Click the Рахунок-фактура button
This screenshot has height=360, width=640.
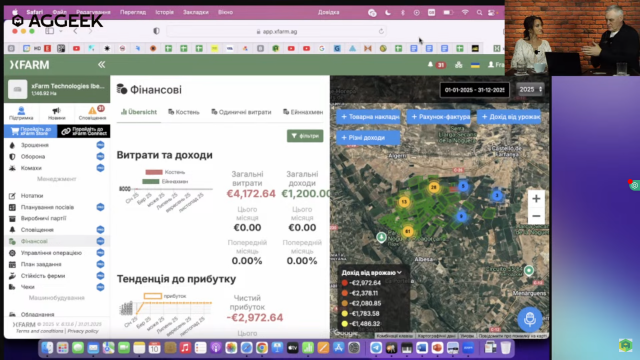coord(440,117)
